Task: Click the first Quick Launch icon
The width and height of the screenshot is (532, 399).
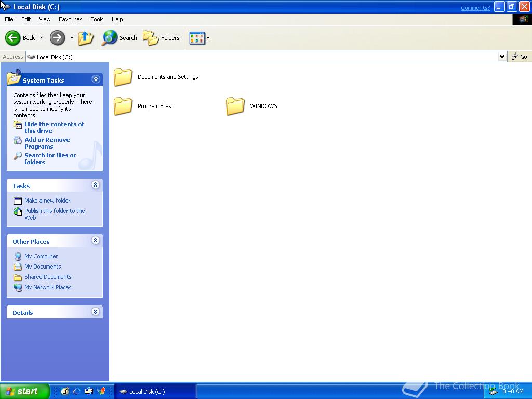Action: pos(65,392)
